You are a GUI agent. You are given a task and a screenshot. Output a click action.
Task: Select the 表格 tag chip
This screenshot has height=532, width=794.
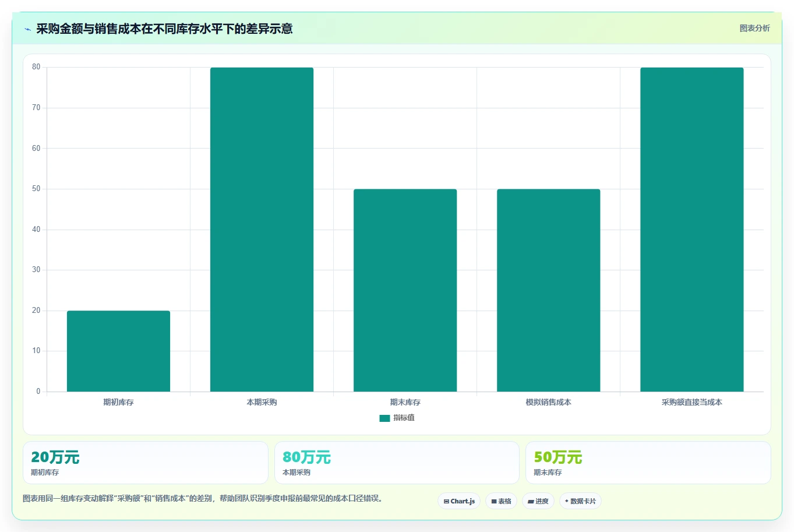[501, 501]
